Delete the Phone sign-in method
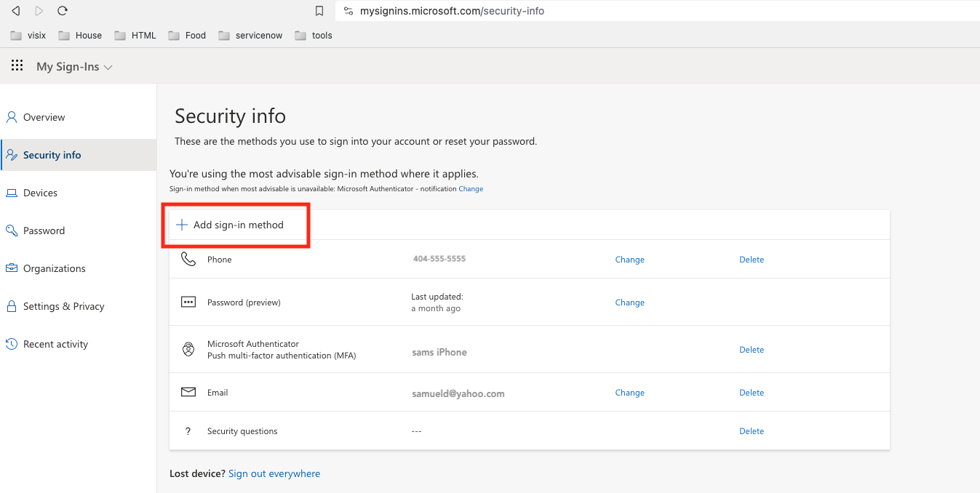980x493 pixels. pyautogui.click(x=752, y=260)
